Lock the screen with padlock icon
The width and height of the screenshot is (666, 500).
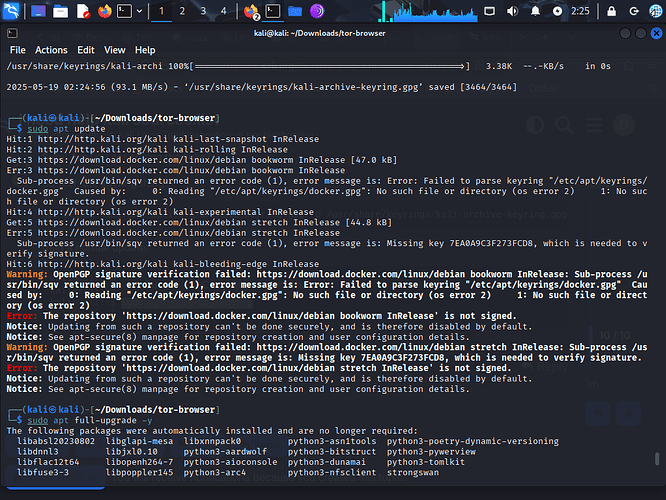click(612, 11)
